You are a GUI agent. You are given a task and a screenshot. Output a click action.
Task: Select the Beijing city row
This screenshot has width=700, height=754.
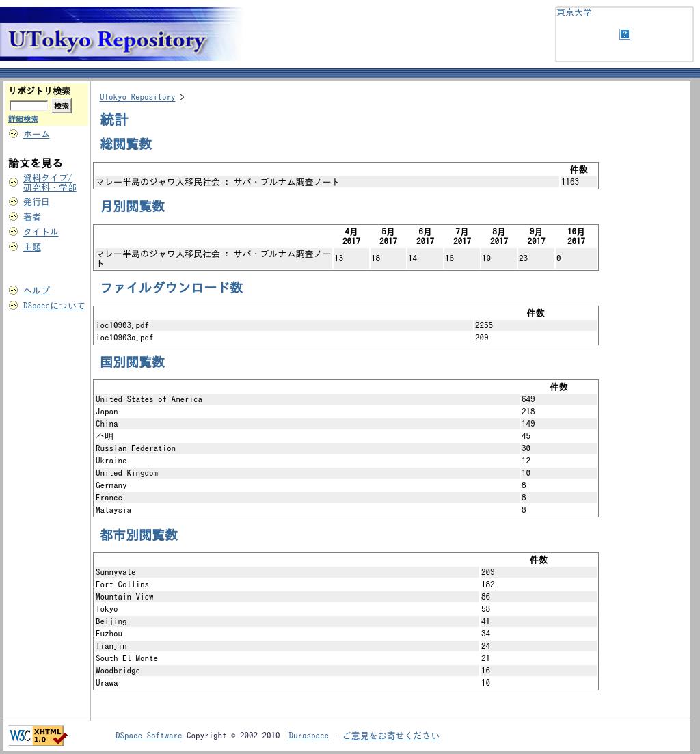tap(346, 621)
